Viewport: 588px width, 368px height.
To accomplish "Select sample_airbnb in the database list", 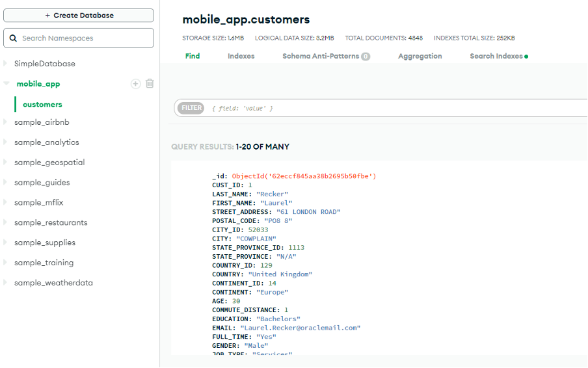I will pyautogui.click(x=42, y=122).
